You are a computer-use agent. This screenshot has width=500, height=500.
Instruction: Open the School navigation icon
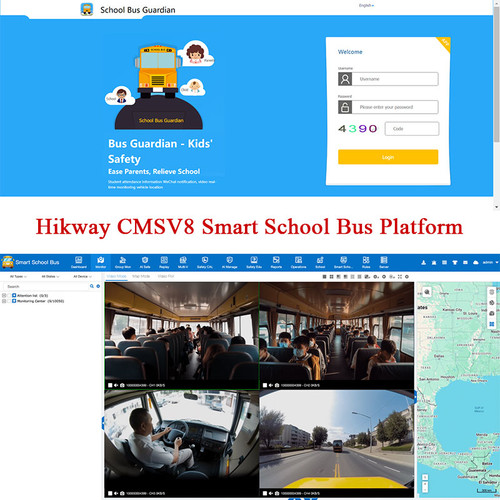coord(320,262)
